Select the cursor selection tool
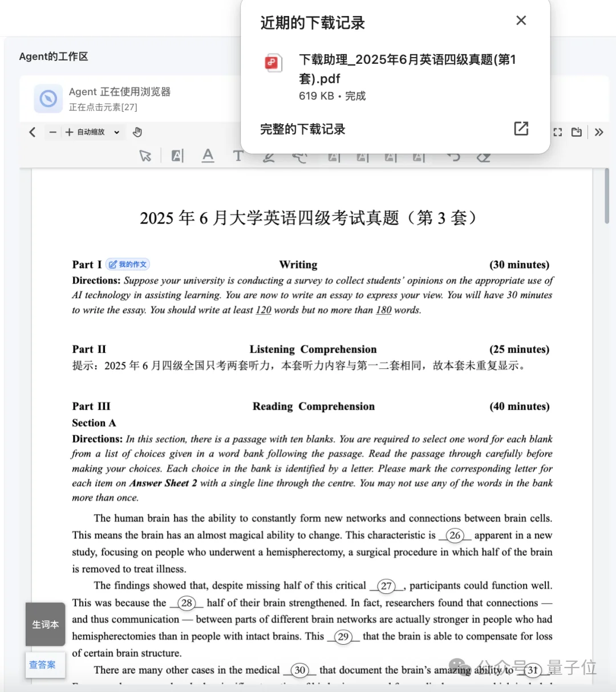This screenshot has width=616, height=692. pyautogui.click(x=144, y=155)
